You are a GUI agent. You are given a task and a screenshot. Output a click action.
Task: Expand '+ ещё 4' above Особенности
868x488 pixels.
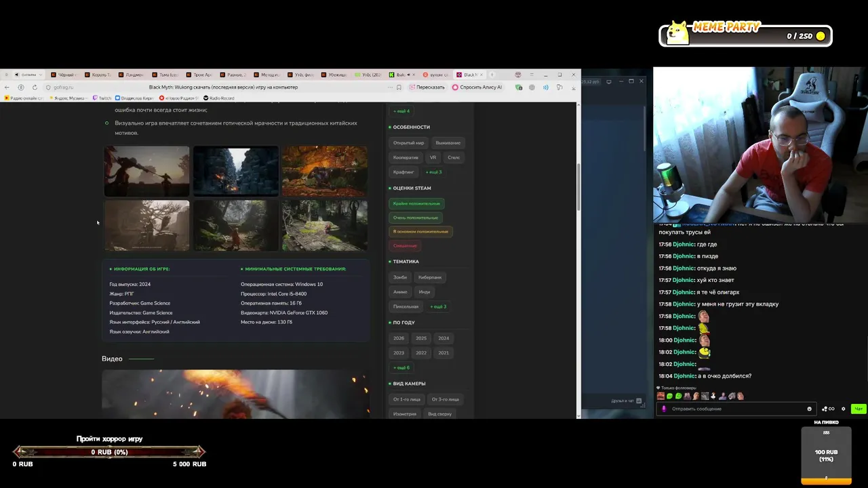pos(401,110)
